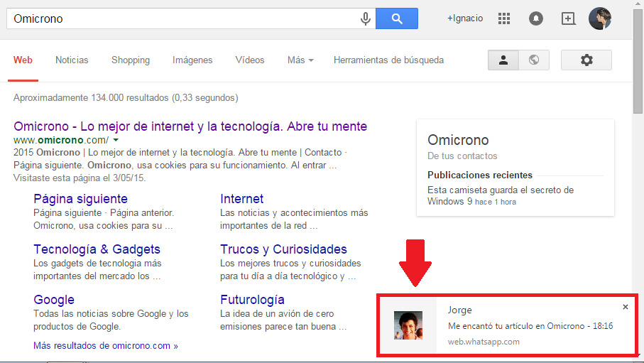
Task: Open the account profile avatar
Action: tap(600, 18)
